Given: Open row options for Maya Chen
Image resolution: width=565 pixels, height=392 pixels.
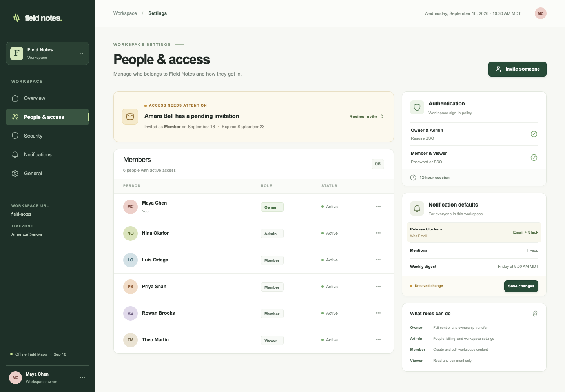Looking at the screenshot, I should coord(378,207).
